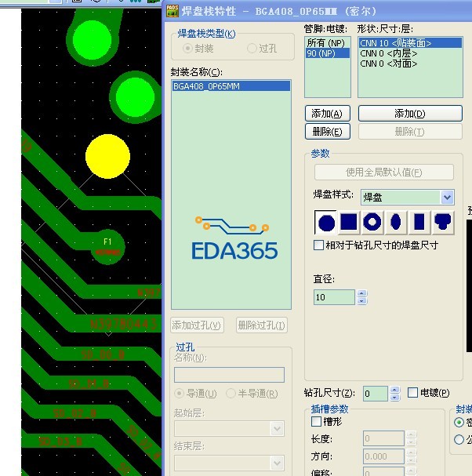Viewport: 472px width, 476px height.
Task: Click the 添加过孔(V) button
Action: coord(197,325)
